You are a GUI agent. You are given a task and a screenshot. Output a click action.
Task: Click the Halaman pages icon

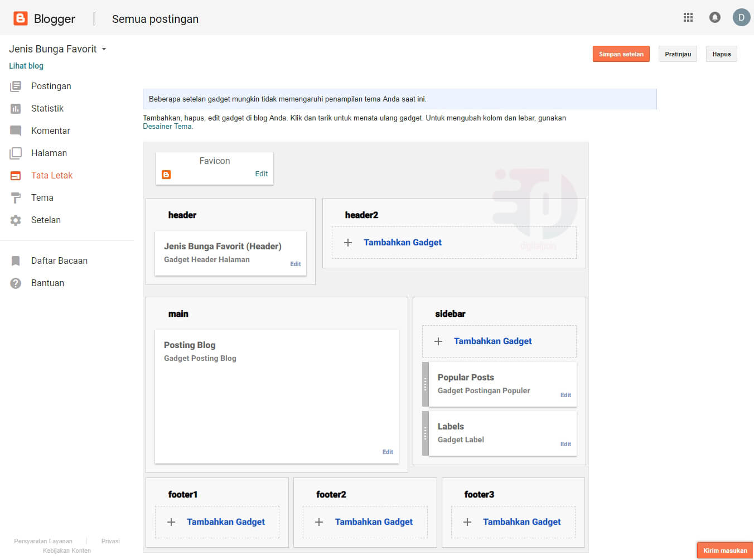coord(16,153)
